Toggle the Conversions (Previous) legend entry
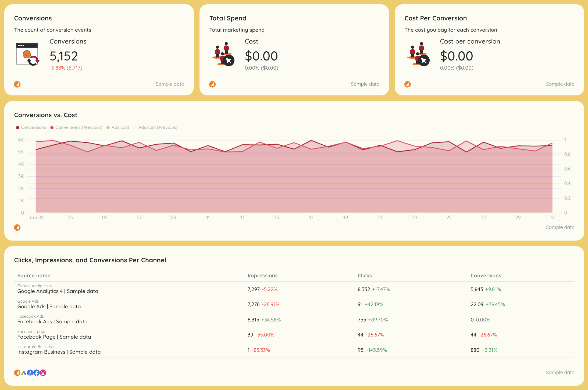 point(76,127)
